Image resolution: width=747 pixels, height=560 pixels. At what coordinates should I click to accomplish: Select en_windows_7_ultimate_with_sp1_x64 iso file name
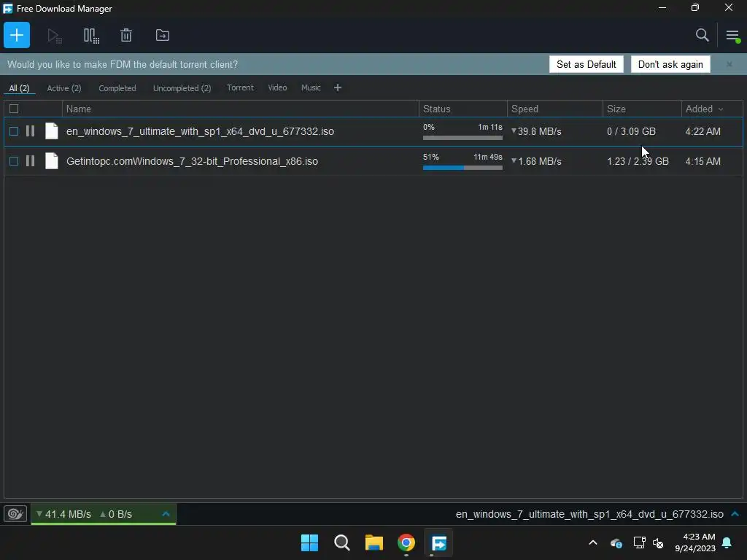tap(200, 131)
